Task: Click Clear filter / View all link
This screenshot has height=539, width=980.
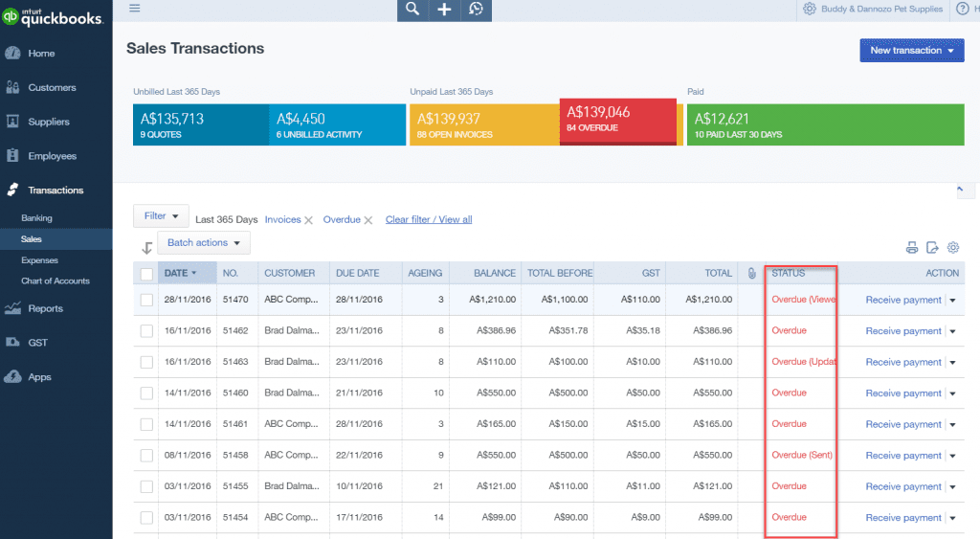Action: pyautogui.click(x=429, y=219)
